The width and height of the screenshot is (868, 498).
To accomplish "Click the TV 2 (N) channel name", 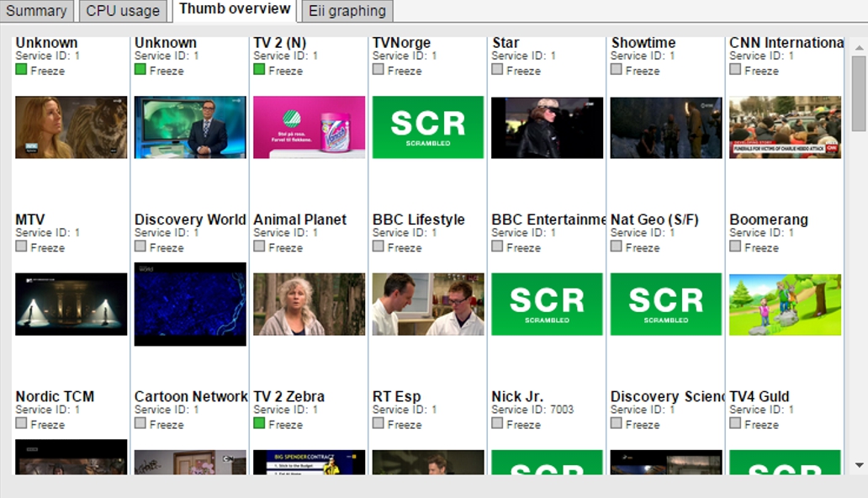I will tap(279, 43).
